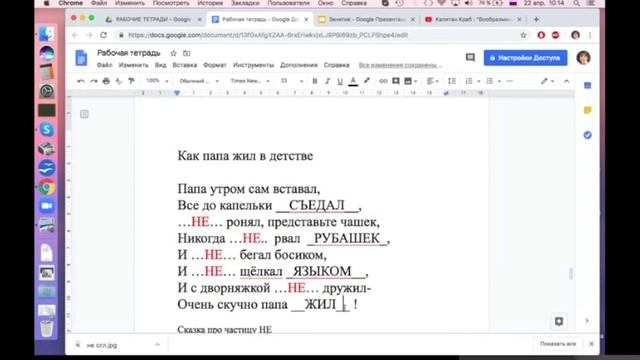
Task: Open the Инструменты menu in Docs
Action: tap(253, 65)
